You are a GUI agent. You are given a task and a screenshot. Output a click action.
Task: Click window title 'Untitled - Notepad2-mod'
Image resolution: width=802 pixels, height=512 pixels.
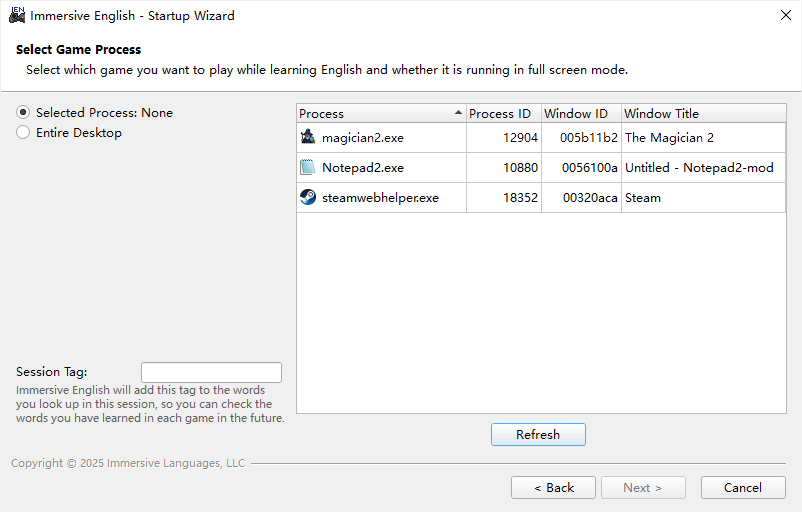pyautogui.click(x=699, y=168)
